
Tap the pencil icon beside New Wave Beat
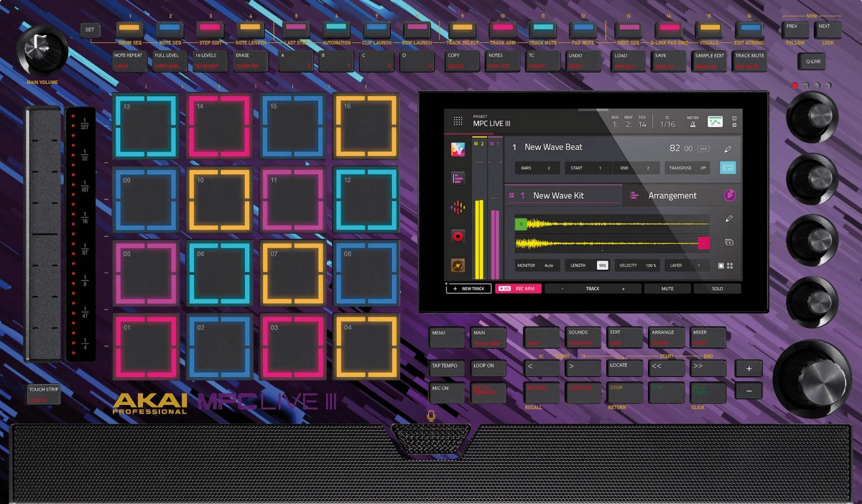728,149
